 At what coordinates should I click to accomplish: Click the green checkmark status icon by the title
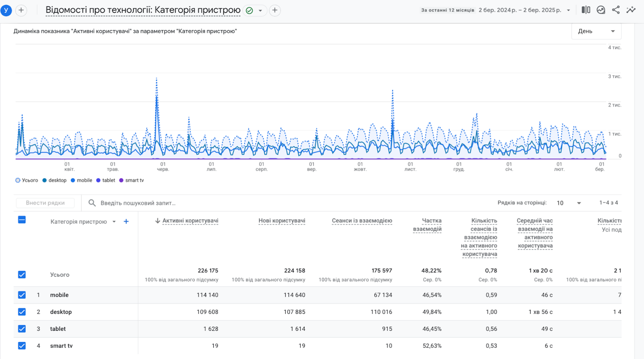coord(250,10)
